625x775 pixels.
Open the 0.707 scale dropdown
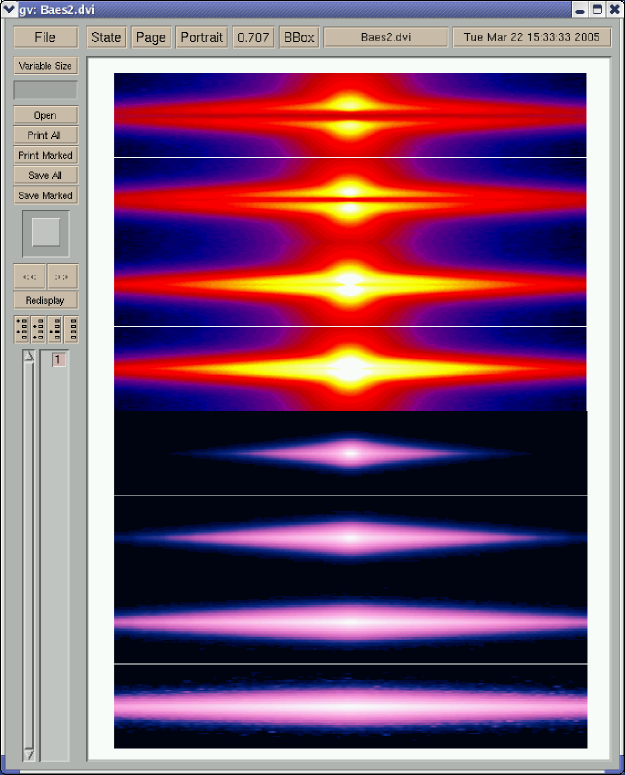(253, 37)
